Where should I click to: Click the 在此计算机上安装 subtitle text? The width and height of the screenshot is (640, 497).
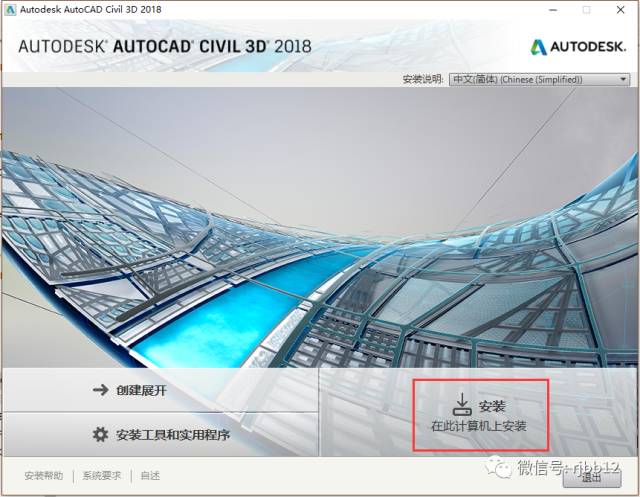[479, 426]
